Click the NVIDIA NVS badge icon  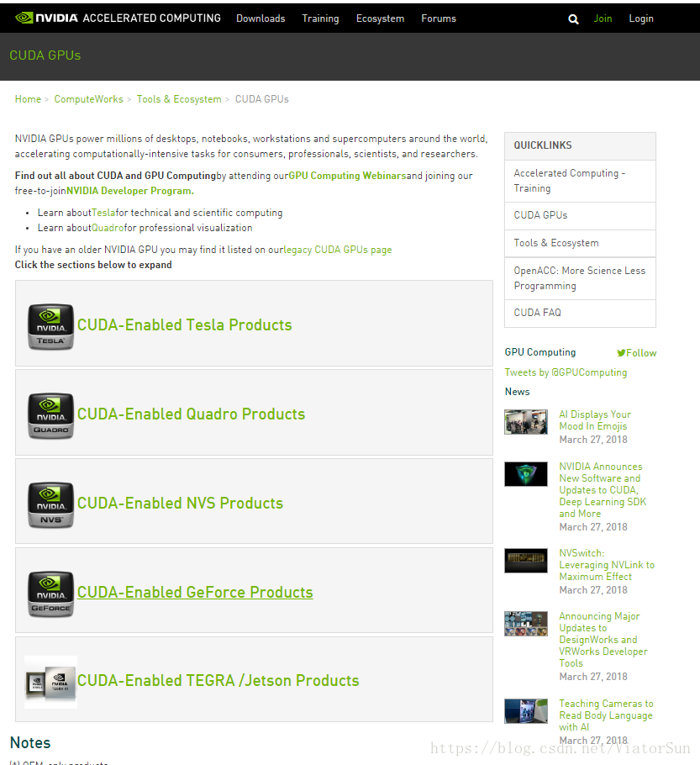(x=50, y=505)
